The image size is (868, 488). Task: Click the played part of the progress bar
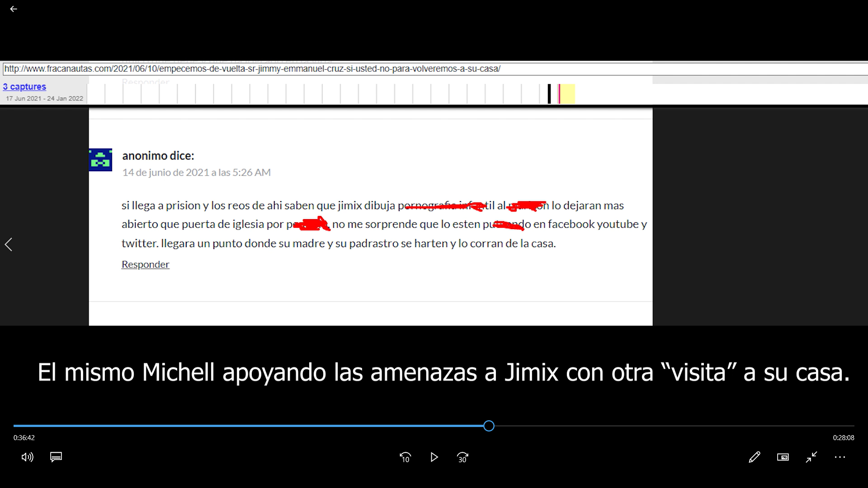[249, 426]
